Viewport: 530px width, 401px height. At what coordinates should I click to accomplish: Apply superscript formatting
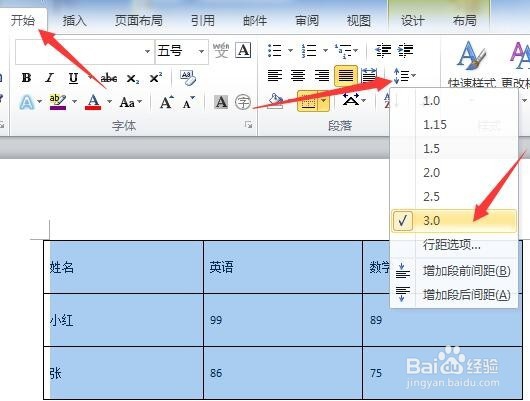click(156, 78)
